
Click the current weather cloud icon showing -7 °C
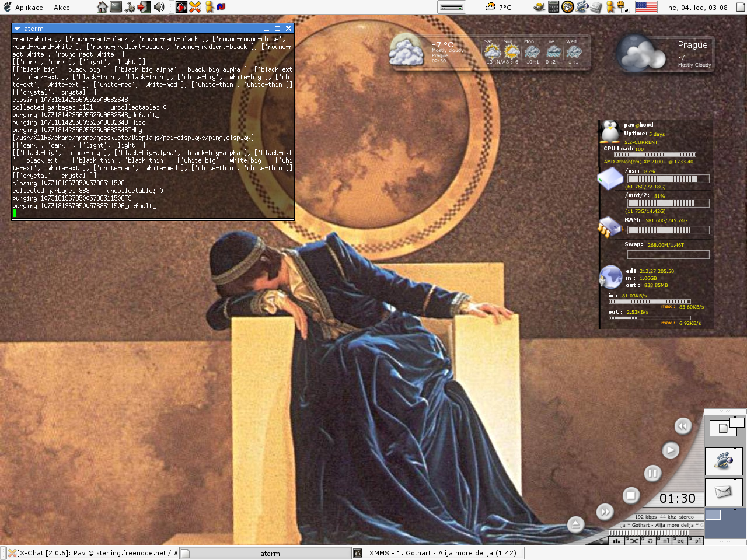pos(406,51)
